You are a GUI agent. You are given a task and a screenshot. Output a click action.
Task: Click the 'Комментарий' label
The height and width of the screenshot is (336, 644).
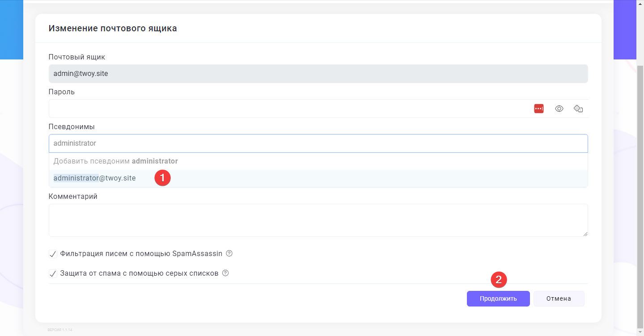[x=73, y=196]
